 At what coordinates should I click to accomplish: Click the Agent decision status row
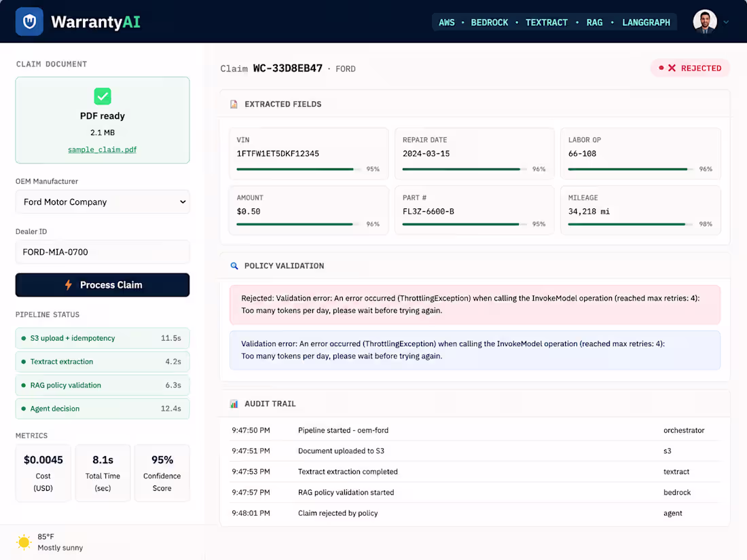point(103,409)
